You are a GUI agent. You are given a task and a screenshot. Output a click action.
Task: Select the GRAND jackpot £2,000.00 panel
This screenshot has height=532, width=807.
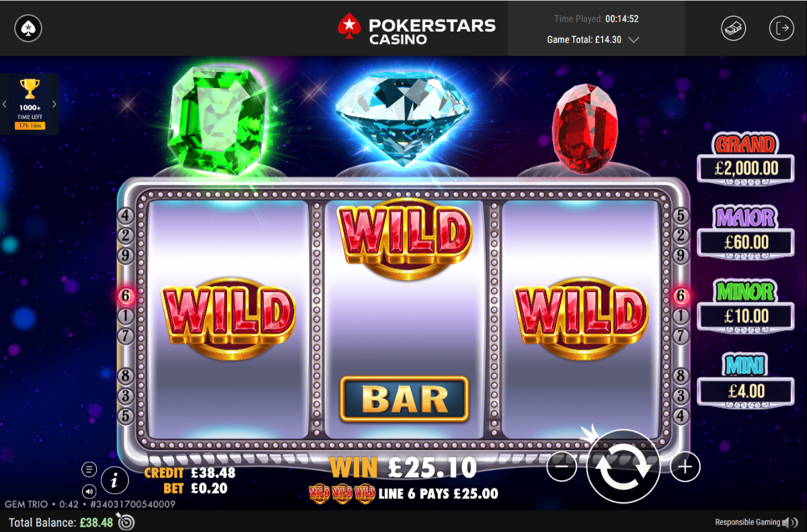pos(746,159)
